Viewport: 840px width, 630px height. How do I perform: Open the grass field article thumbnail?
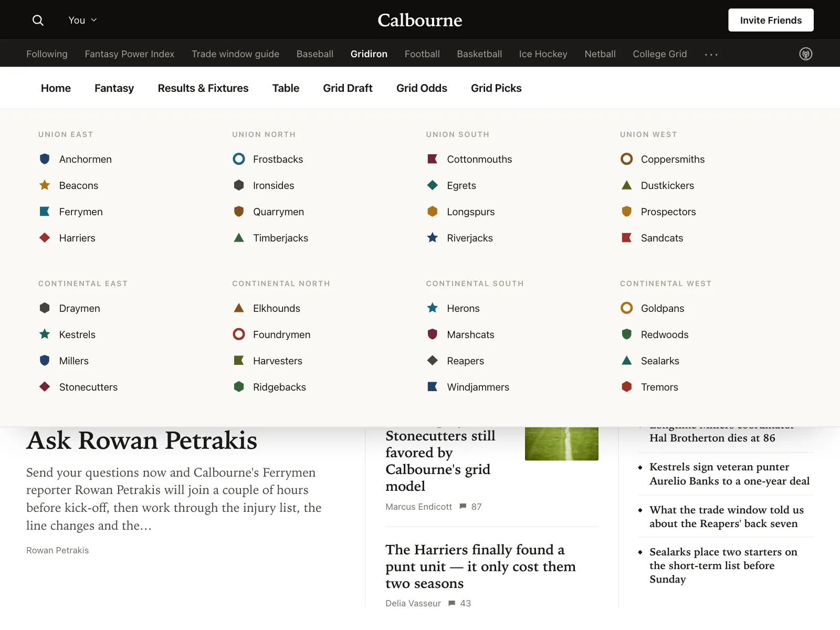click(x=562, y=444)
